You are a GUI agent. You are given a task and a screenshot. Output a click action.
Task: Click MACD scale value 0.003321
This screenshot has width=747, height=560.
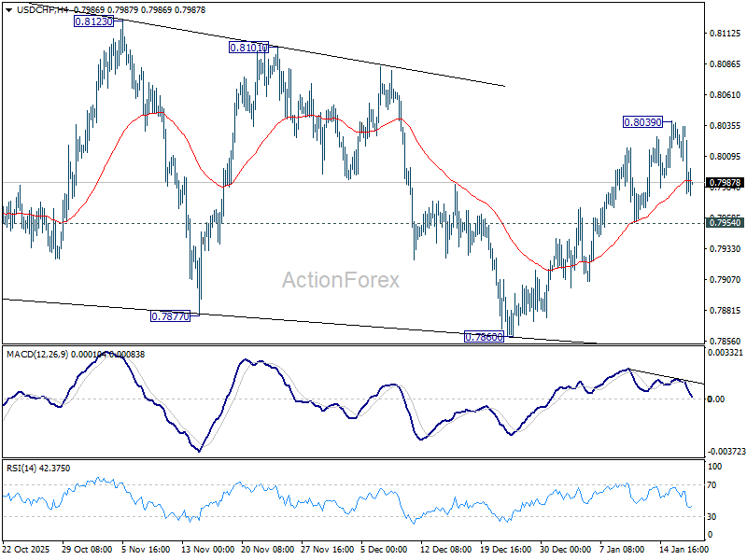pyautogui.click(x=726, y=353)
